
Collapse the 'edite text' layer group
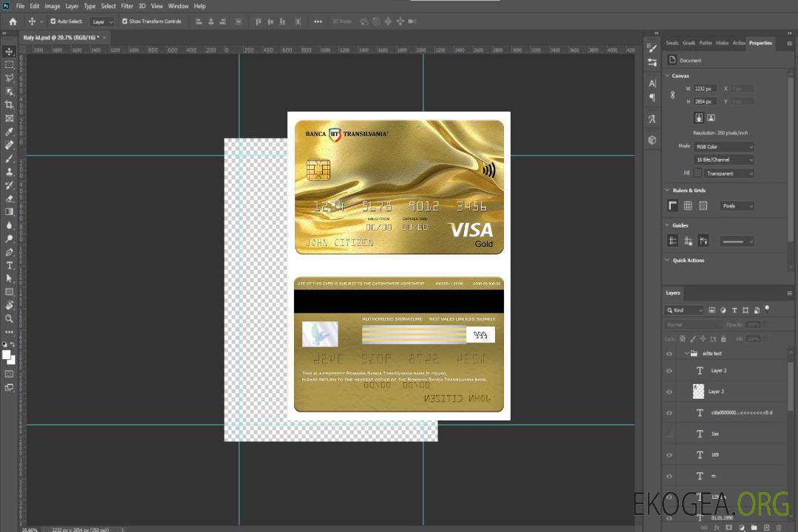(686, 353)
